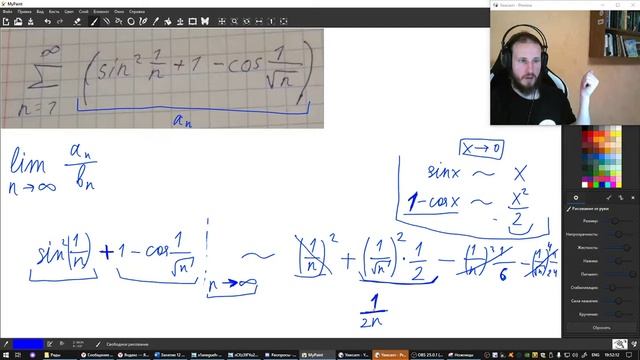
Task: Select the Pan view tool
Action: click(222, 21)
